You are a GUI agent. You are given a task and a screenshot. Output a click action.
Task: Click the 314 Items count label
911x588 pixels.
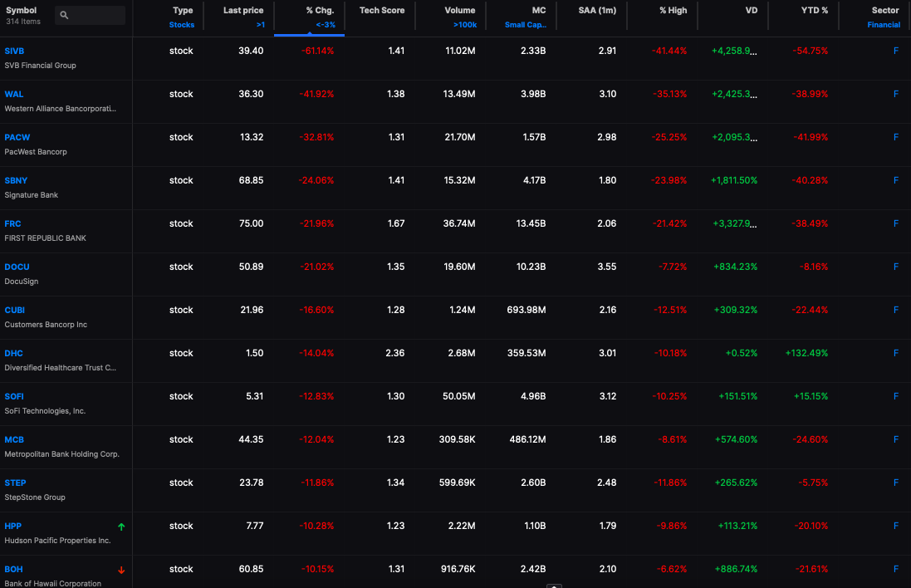[x=23, y=22]
